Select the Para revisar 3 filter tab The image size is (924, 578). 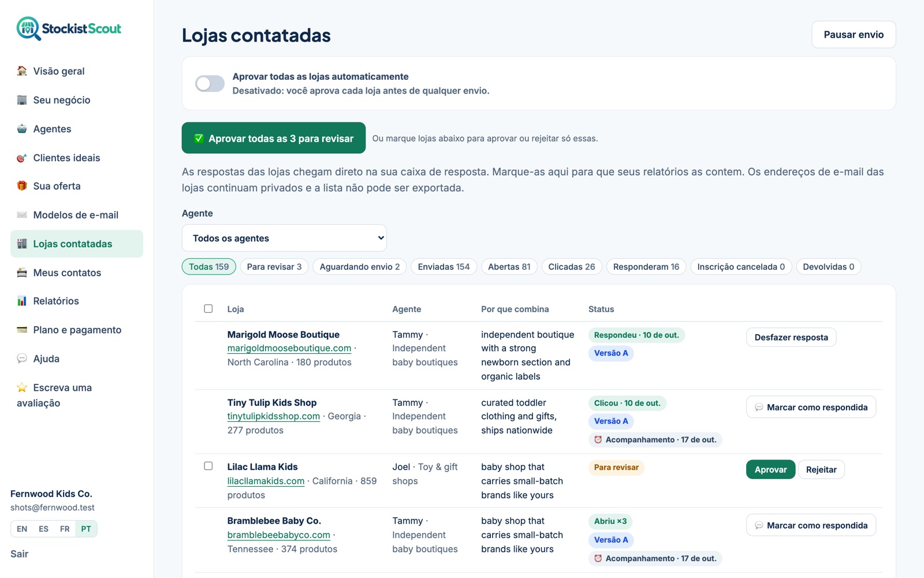coord(274,266)
